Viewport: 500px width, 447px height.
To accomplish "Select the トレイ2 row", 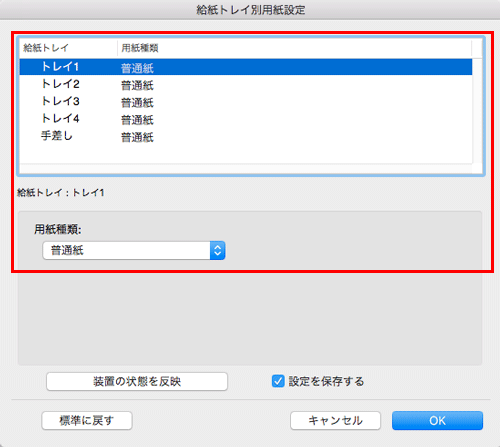I will (246, 84).
